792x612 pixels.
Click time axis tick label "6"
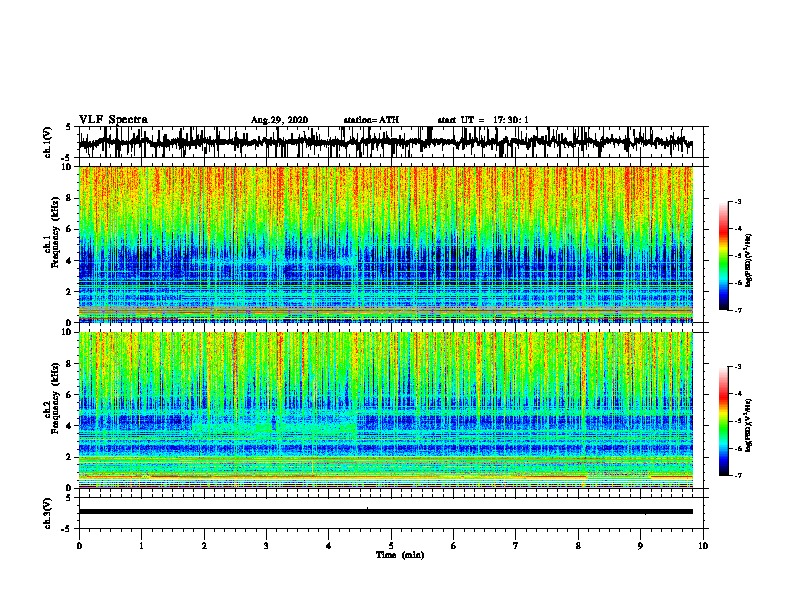point(454,546)
